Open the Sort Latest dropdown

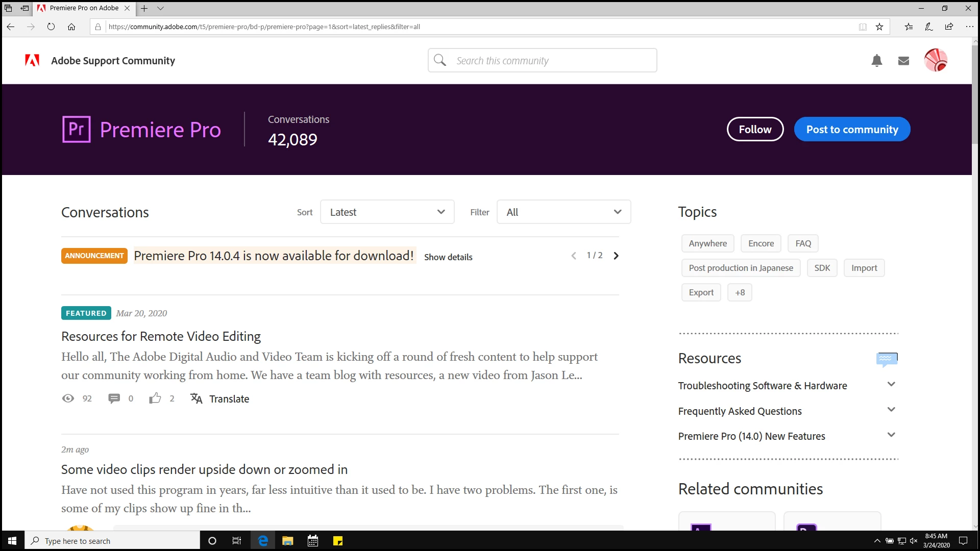(387, 212)
